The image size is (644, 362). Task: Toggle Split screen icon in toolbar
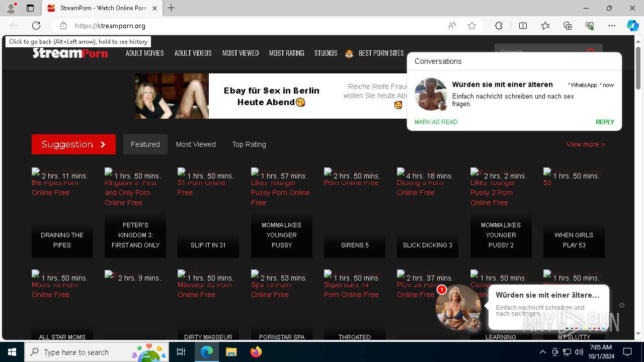[x=523, y=26]
